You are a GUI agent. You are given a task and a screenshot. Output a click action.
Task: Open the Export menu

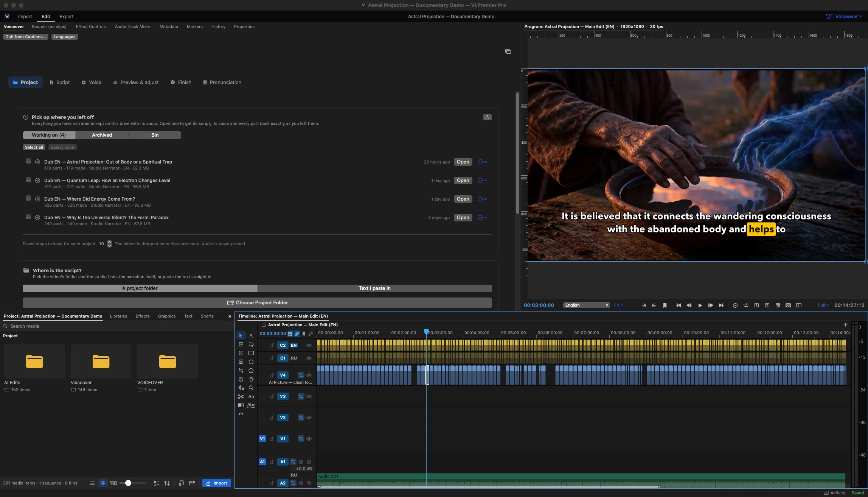pyautogui.click(x=67, y=17)
